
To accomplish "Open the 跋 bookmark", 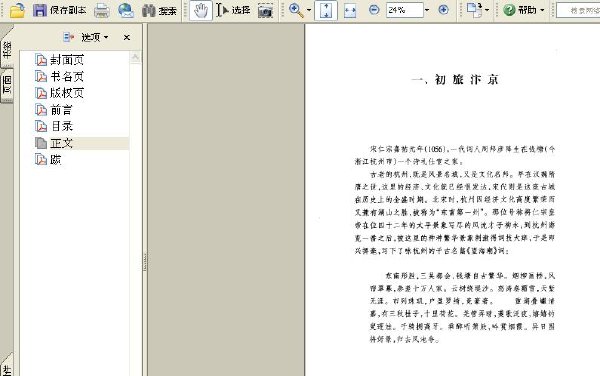I will coord(55,160).
